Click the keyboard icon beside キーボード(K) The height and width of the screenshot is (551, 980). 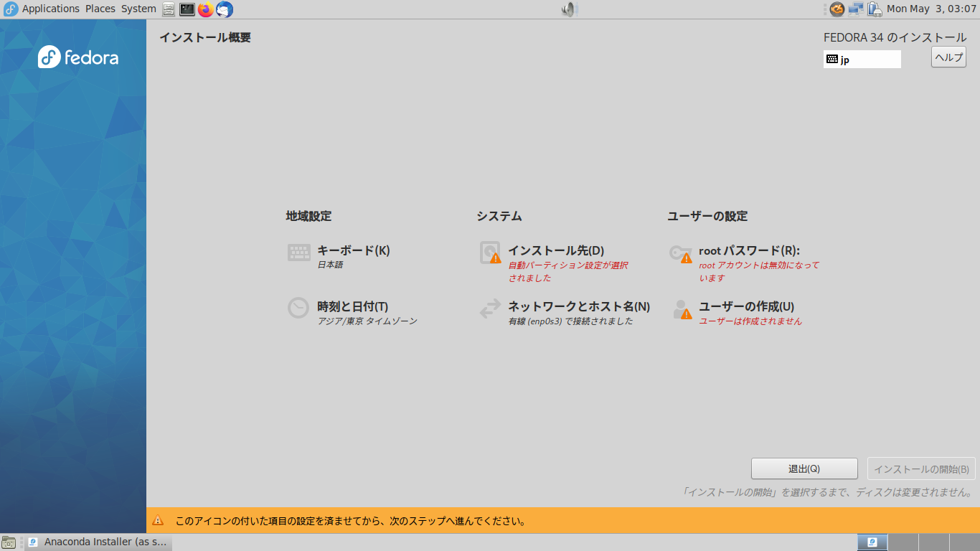pos(298,253)
